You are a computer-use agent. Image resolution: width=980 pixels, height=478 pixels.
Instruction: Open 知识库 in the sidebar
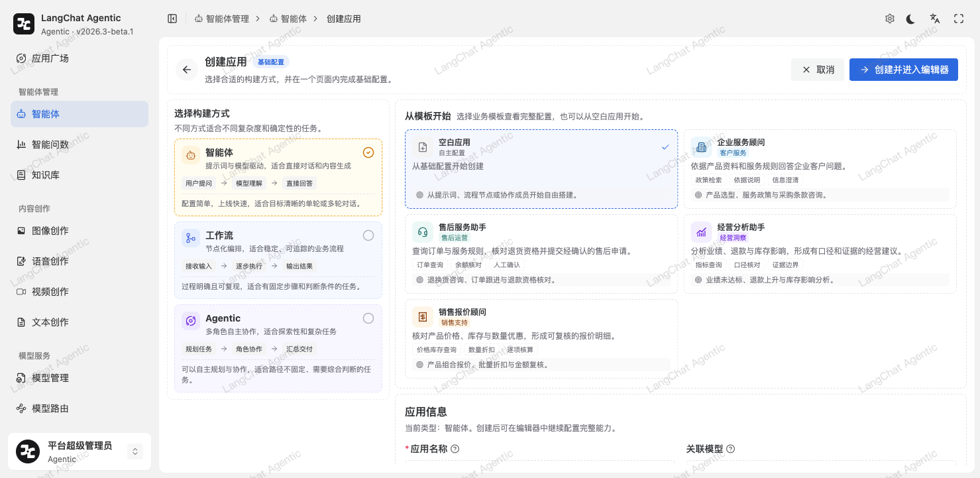click(x=80, y=175)
